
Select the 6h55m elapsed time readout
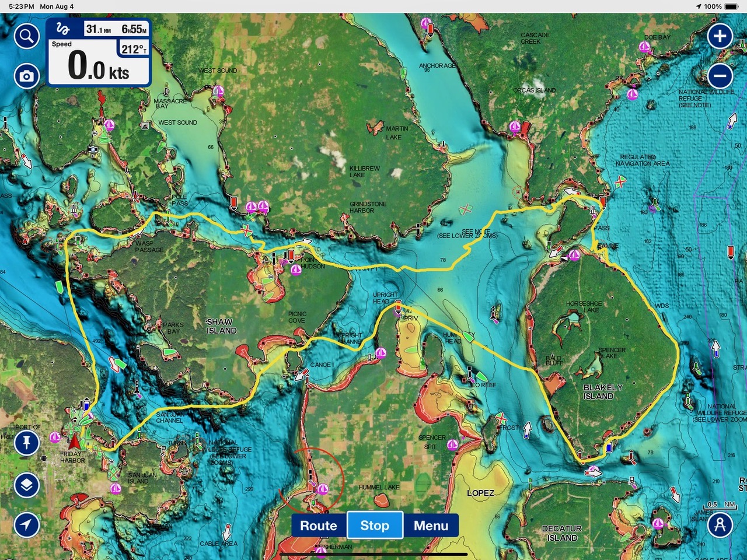tap(134, 29)
